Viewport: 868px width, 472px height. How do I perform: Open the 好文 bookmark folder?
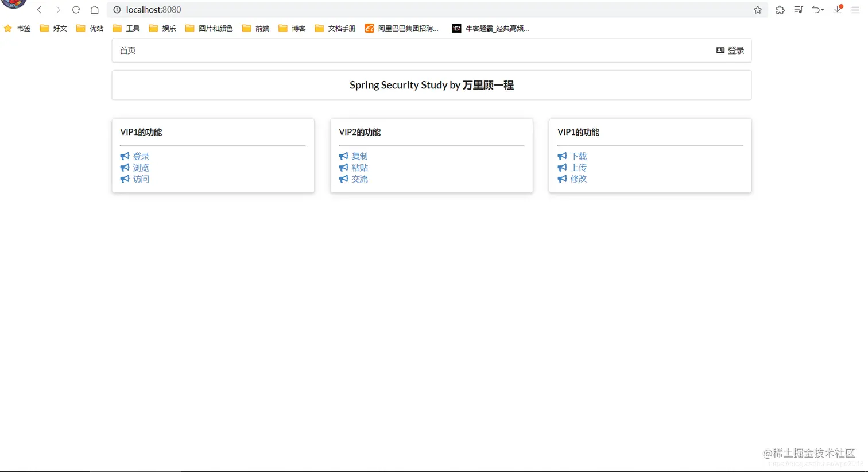pos(53,28)
